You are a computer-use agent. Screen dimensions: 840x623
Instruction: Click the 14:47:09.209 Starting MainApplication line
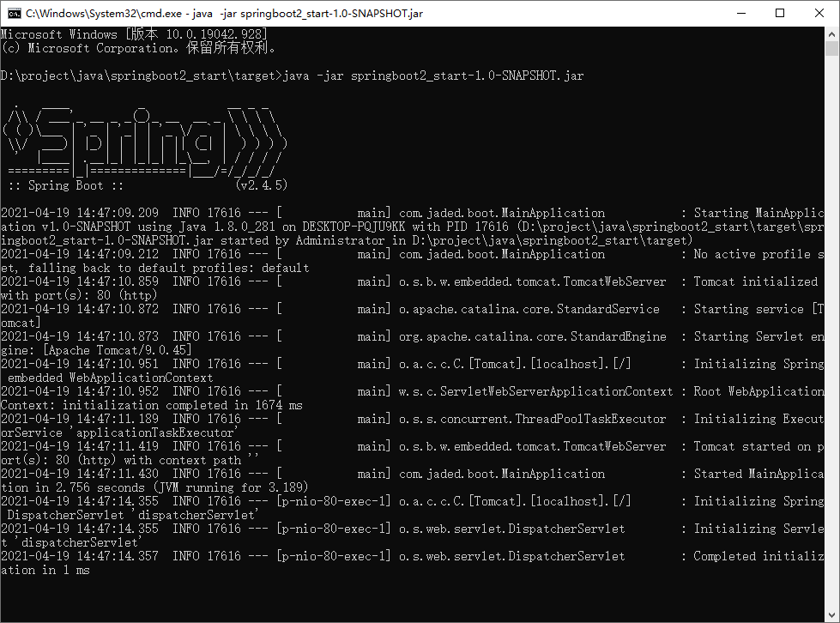click(x=413, y=213)
